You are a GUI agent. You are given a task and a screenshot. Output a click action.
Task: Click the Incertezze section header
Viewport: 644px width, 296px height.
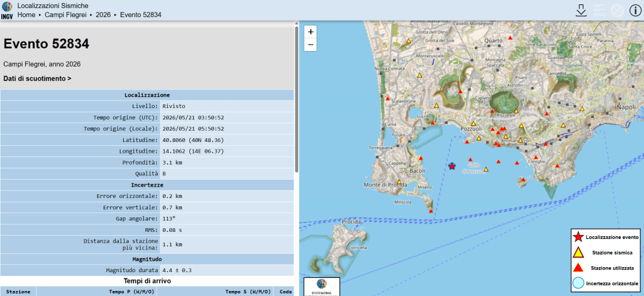147,185
